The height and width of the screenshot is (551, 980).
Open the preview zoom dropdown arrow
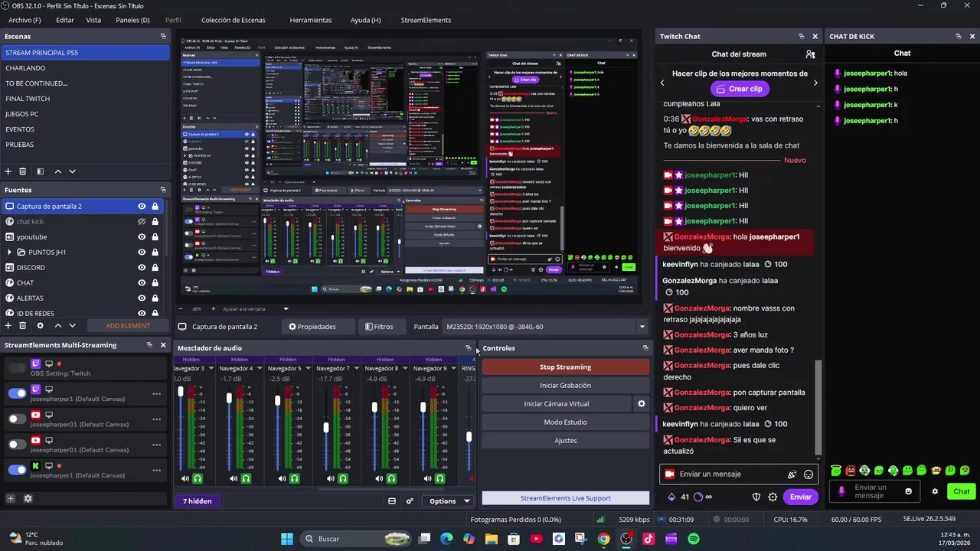click(x=286, y=308)
